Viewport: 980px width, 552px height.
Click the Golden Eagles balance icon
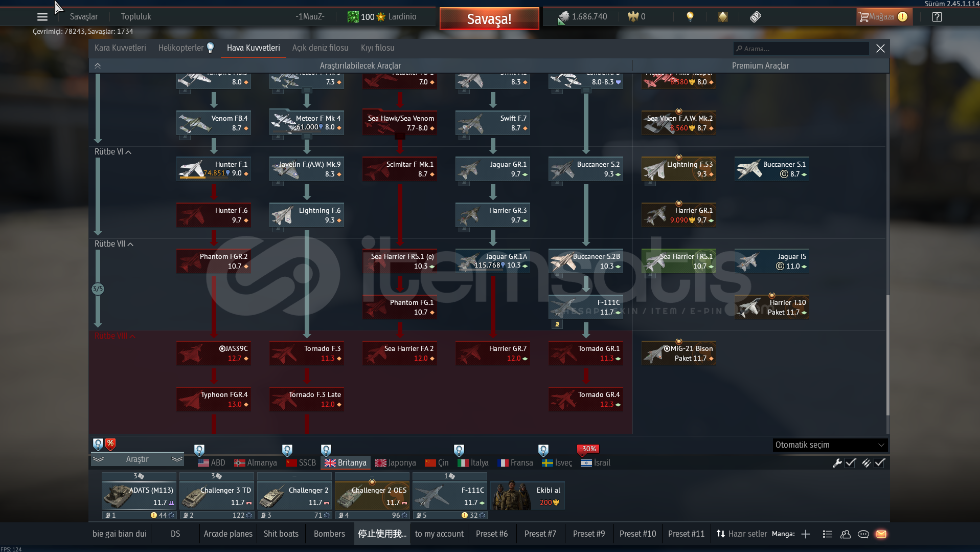pyautogui.click(x=633, y=17)
